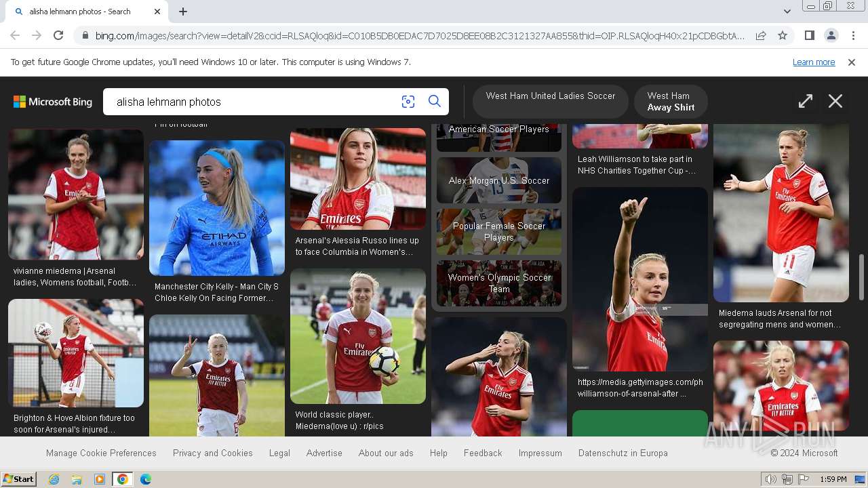
Task: Click the magnifier search icon in Bing box
Action: (x=435, y=102)
